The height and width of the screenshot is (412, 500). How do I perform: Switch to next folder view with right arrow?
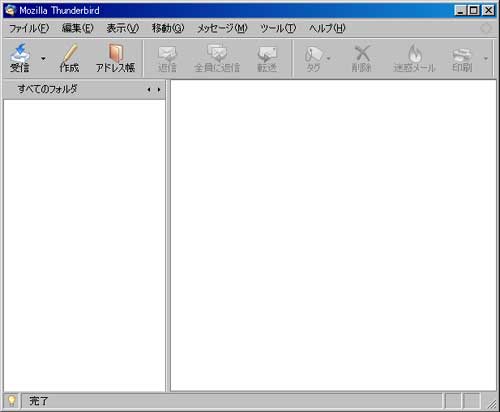[x=159, y=90]
